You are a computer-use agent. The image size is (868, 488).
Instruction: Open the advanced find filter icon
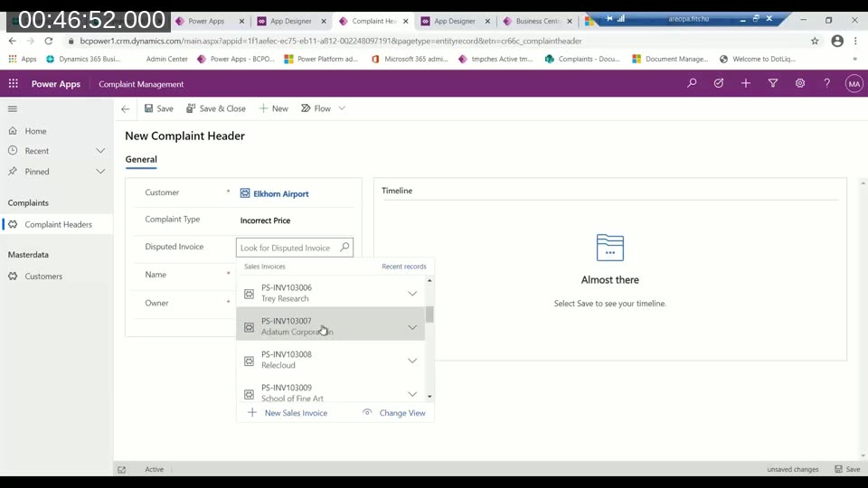(x=773, y=83)
